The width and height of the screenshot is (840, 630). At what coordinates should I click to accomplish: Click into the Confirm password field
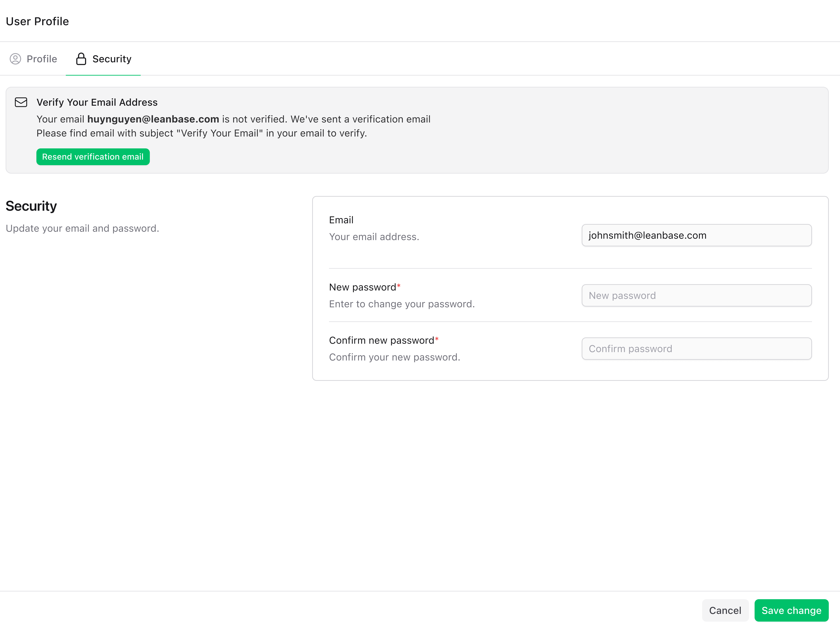(696, 349)
